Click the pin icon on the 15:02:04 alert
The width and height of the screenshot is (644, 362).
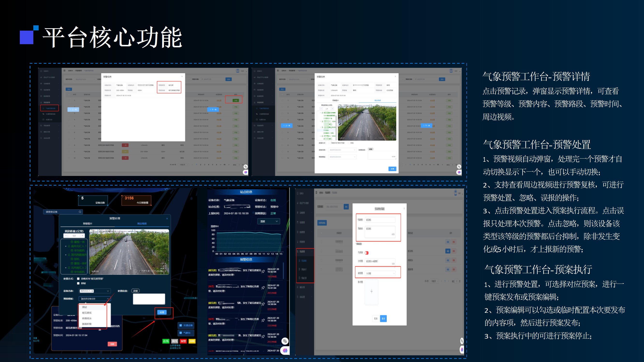point(263,271)
